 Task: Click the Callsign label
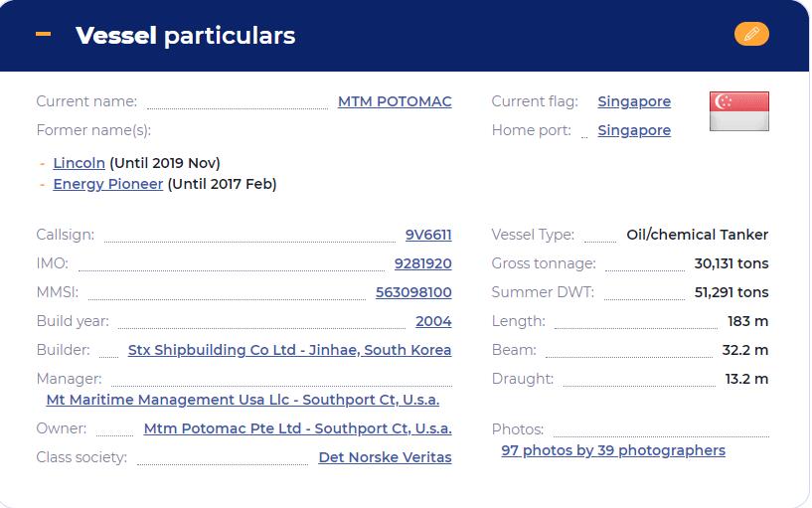pyautogui.click(x=66, y=235)
